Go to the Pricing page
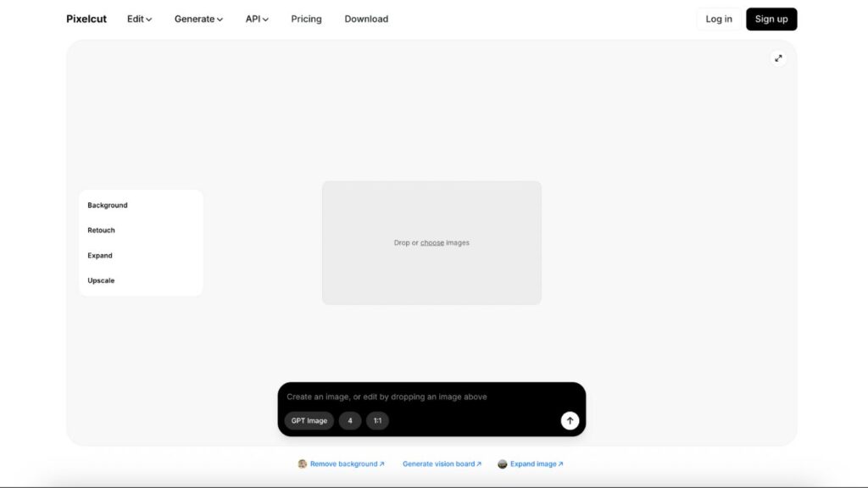Image resolution: width=868 pixels, height=488 pixels. pos(306,19)
